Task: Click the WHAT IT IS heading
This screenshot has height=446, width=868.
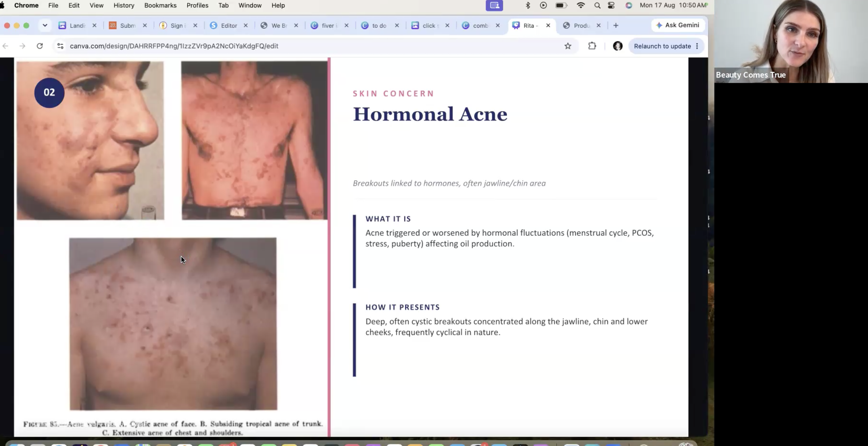Action: [x=388, y=219]
